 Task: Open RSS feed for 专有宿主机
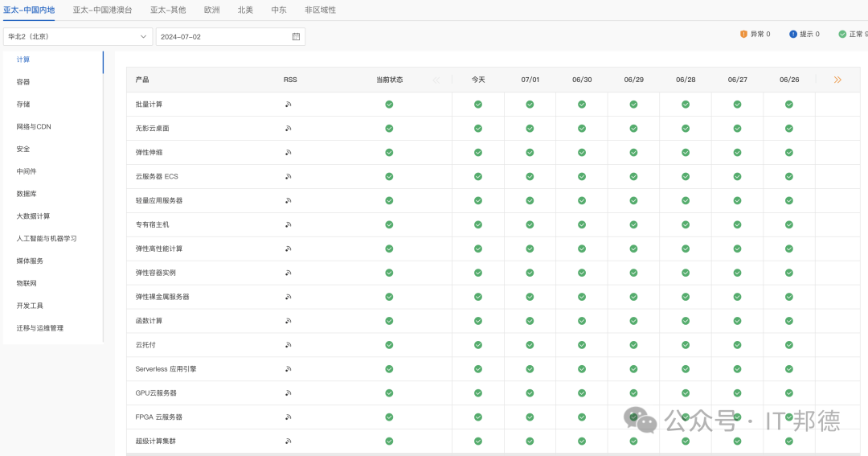coord(288,224)
